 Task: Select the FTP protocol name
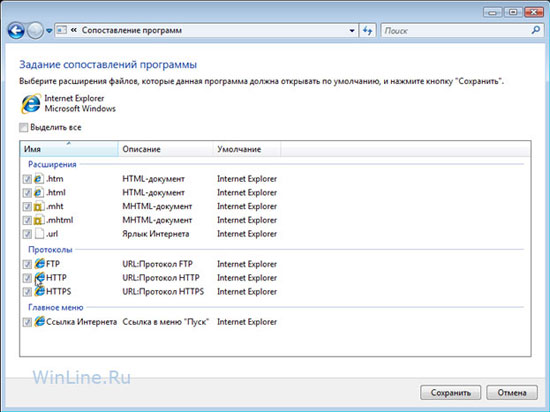pyautogui.click(x=53, y=264)
